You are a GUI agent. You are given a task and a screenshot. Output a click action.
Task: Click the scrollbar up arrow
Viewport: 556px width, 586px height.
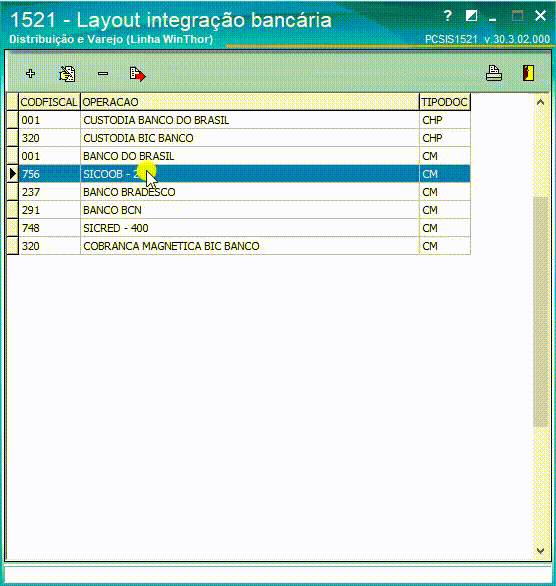pos(540,102)
